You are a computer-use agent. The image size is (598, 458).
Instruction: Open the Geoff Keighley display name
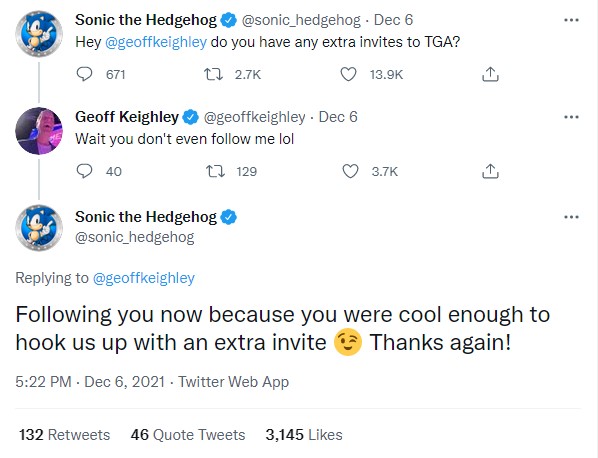[x=127, y=117]
